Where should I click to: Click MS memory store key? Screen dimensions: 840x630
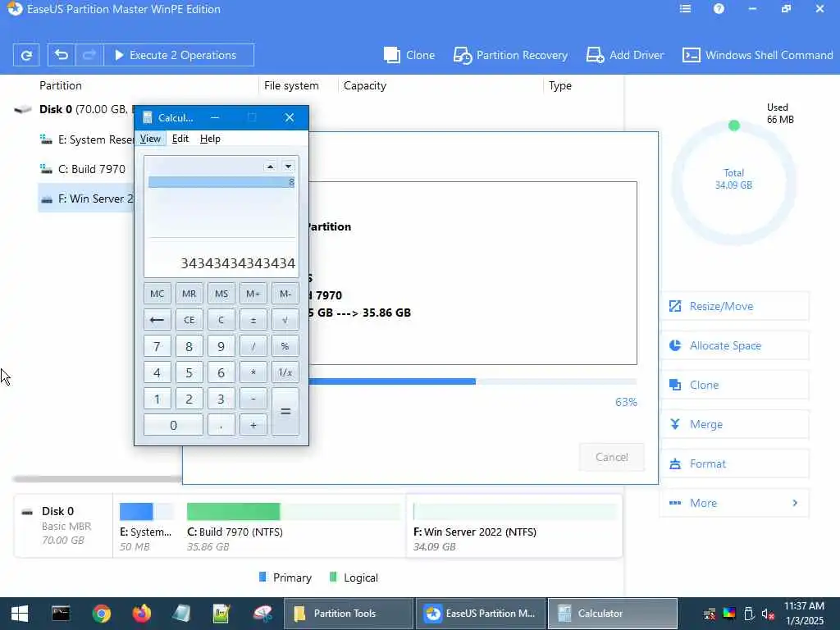[221, 294]
